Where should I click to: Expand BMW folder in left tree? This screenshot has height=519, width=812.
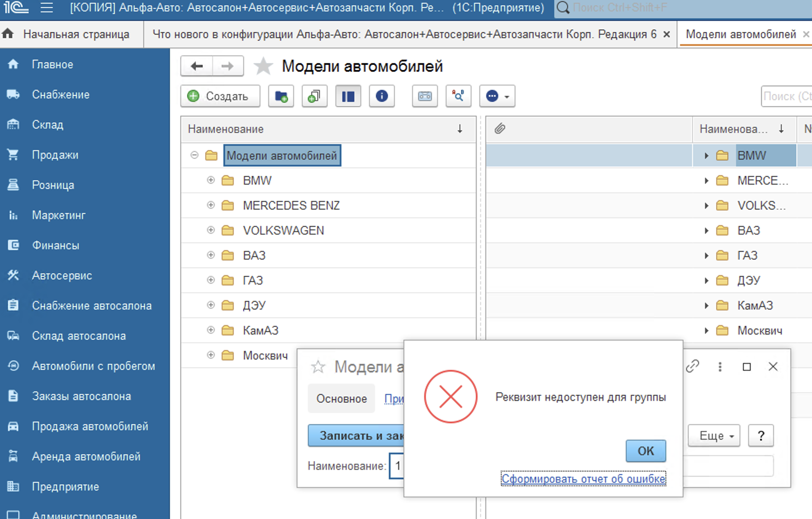pyautogui.click(x=211, y=180)
